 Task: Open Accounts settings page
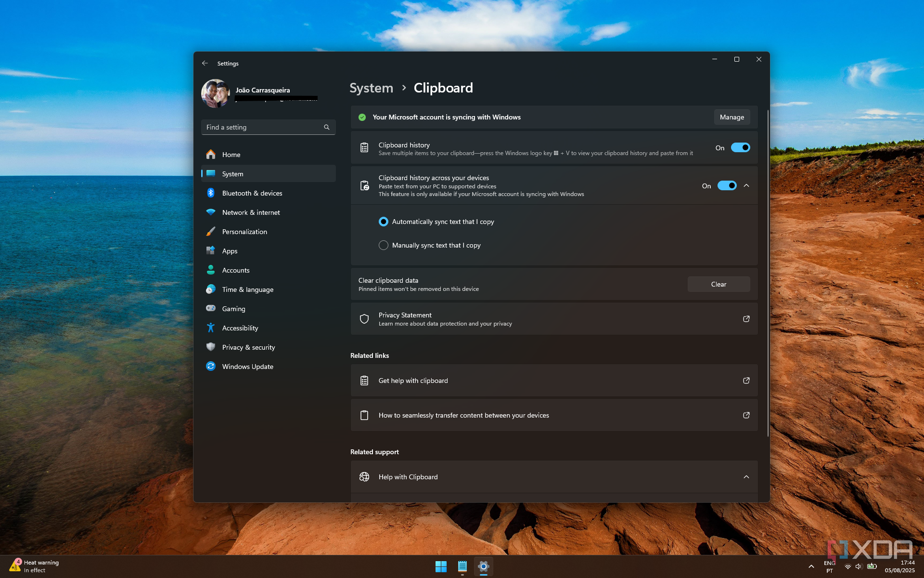click(x=269, y=270)
